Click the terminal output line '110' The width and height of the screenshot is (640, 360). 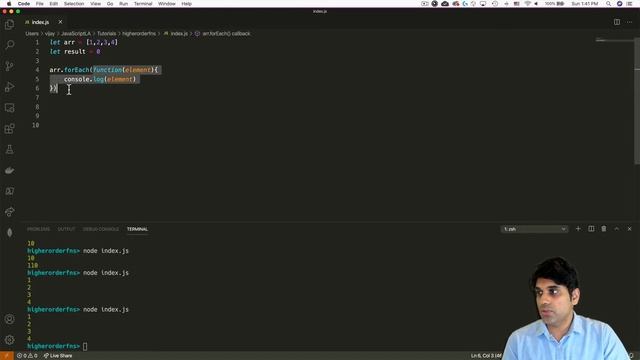33,265
